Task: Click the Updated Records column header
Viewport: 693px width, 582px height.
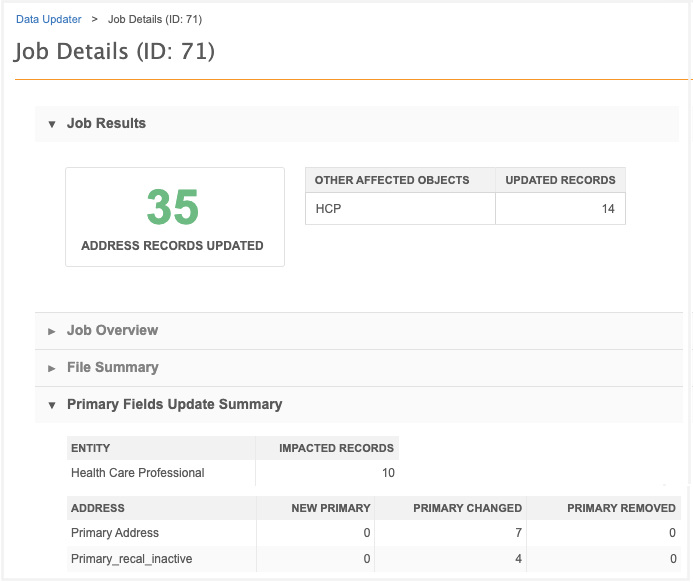Action: pyautogui.click(x=560, y=180)
